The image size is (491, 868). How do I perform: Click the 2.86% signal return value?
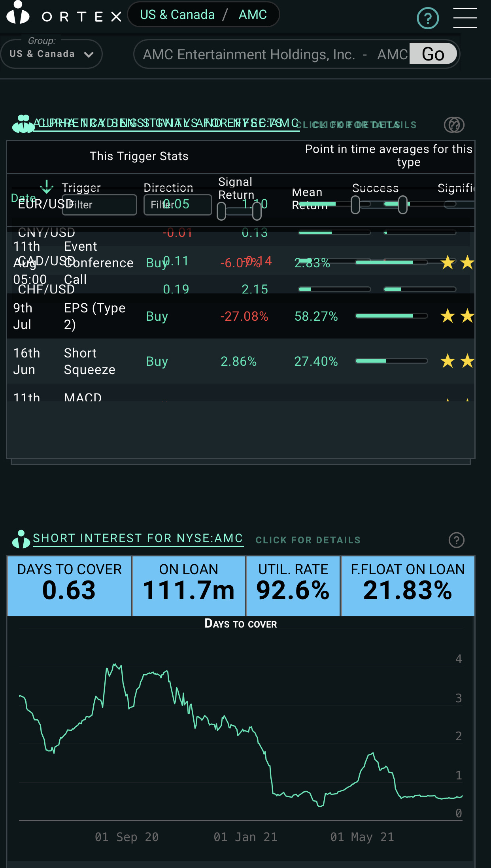[x=238, y=361]
